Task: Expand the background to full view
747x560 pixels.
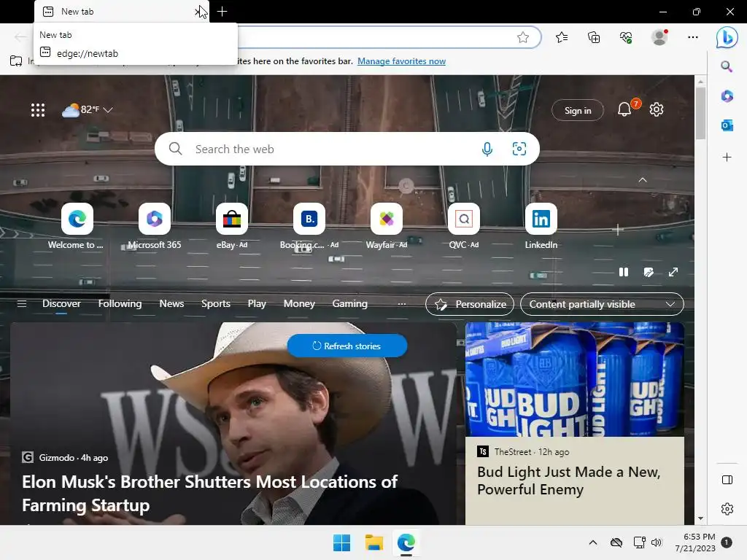Action: click(673, 272)
